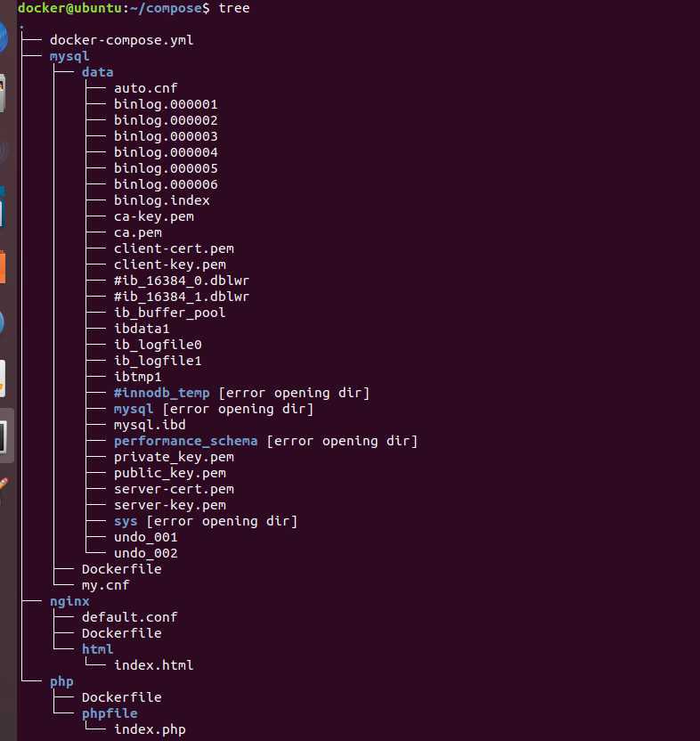Click #ib_16384_0.dblwr entry
Image resolution: width=700 pixels, height=741 pixels.
(182, 281)
